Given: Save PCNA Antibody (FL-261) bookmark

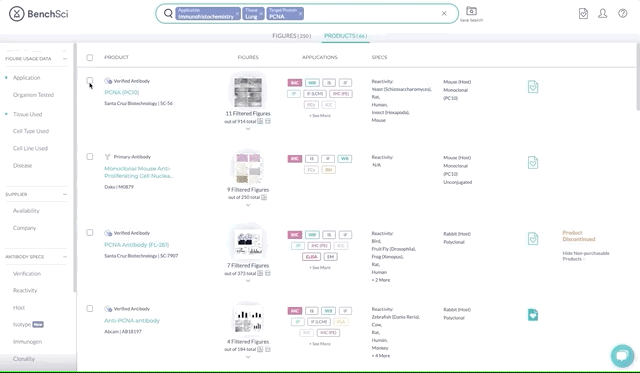Looking at the screenshot, I should 533,238.
